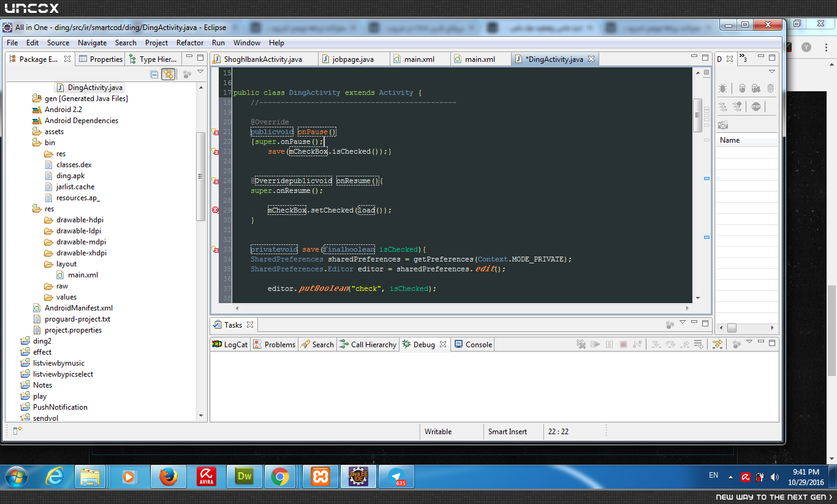
Task: Click the error marker on line 33
Action: coord(215,249)
